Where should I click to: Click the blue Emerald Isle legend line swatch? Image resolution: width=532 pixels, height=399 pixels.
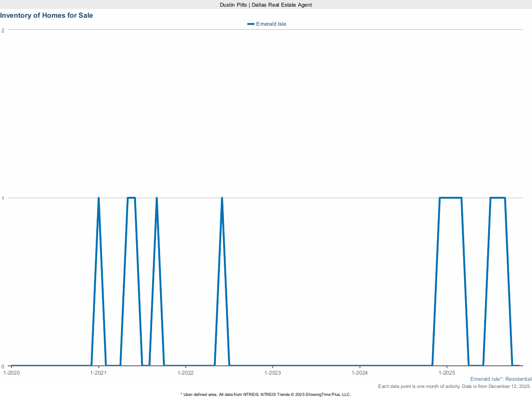pyautogui.click(x=251, y=24)
